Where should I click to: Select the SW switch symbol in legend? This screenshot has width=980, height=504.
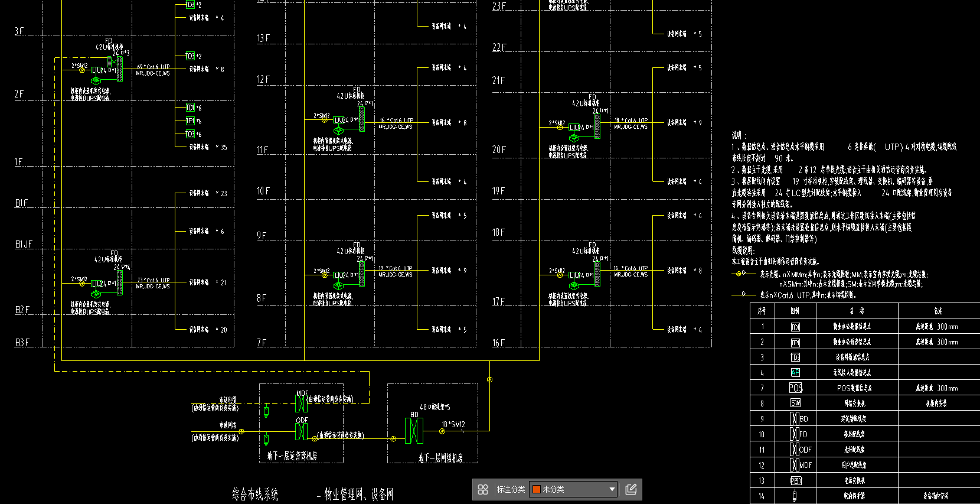(x=796, y=403)
